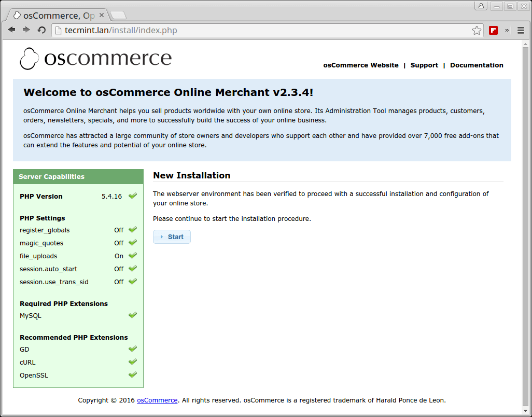The width and height of the screenshot is (532, 417).
Task: Reload the page with the refresh icon
Action: pos(41,30)
